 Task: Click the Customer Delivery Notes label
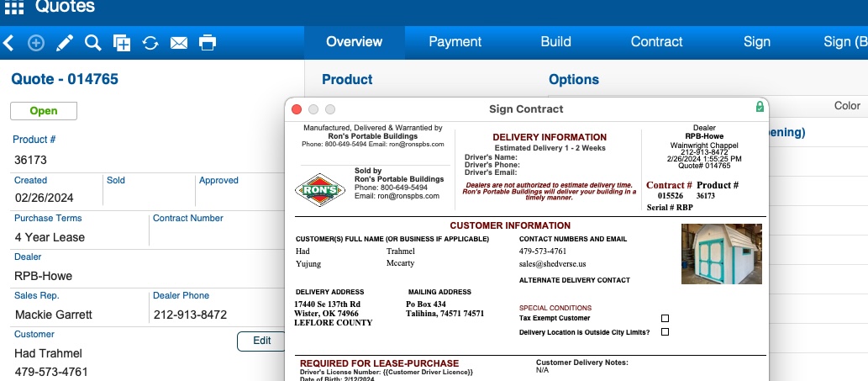click(581, 362)
